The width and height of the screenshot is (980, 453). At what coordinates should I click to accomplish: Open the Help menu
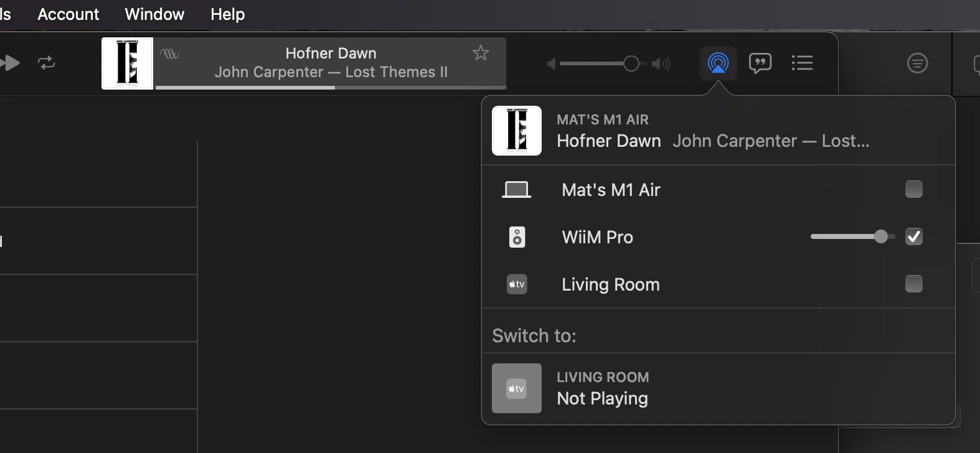pos(227,14)
